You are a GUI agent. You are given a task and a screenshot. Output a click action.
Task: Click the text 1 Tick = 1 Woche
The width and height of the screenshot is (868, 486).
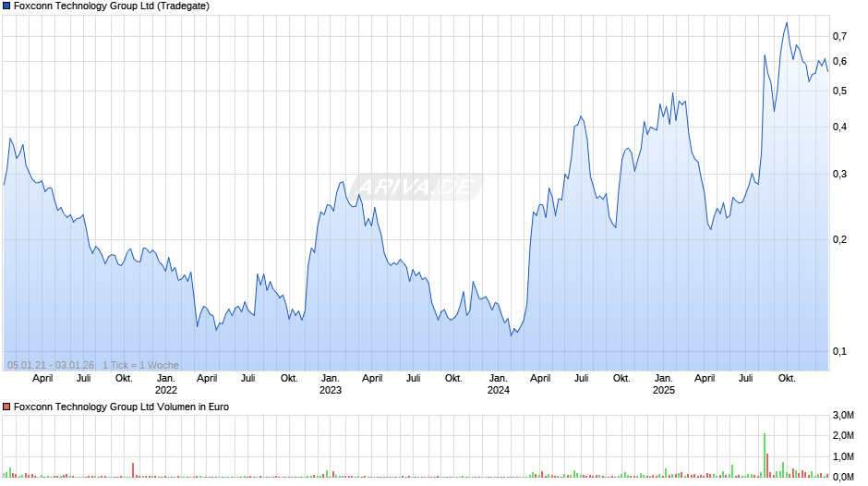(x=140, y=365)
